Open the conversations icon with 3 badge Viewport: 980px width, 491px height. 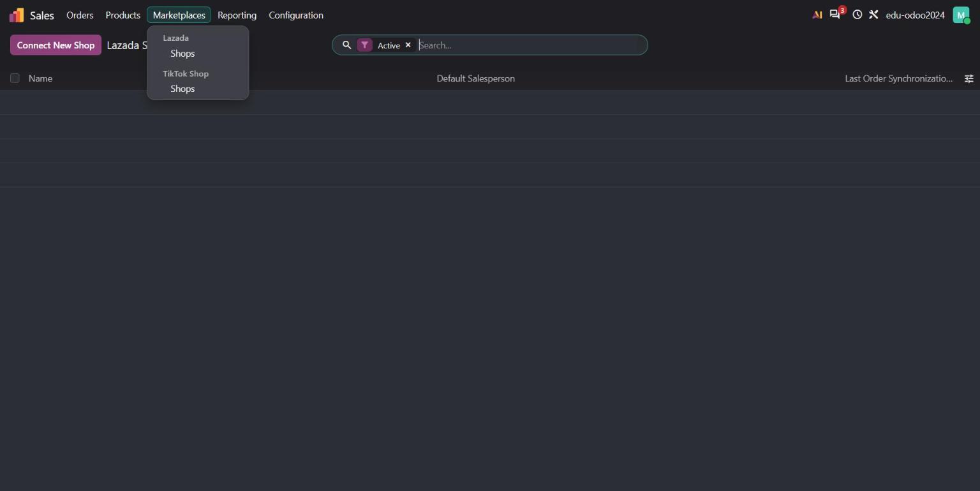pos(835,15)
